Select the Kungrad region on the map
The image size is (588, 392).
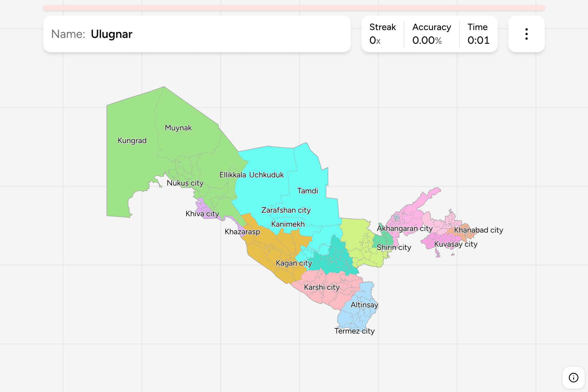[132, 140]
